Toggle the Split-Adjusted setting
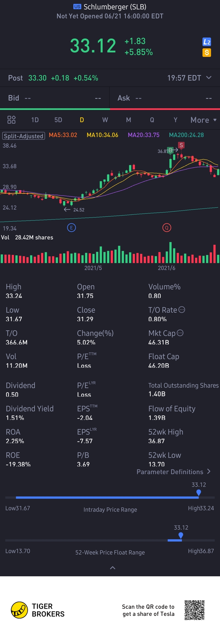 point(24,136)
